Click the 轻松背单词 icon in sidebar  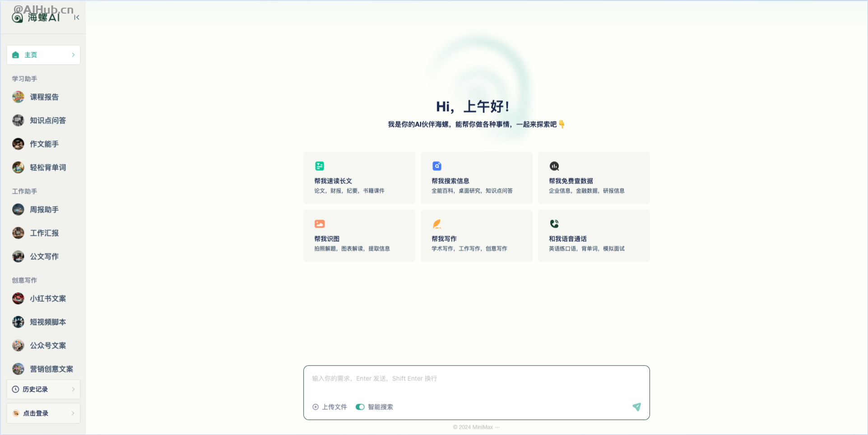tap(18, 167)
